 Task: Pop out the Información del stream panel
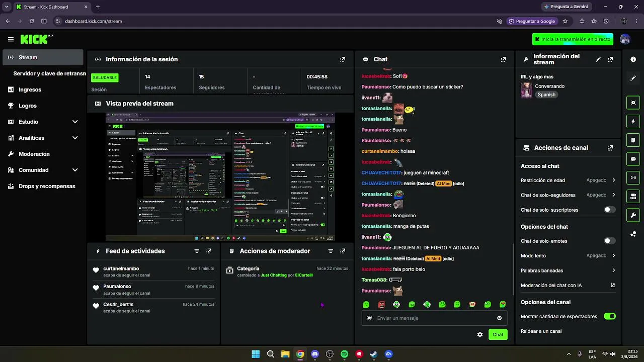coord(610,59)
